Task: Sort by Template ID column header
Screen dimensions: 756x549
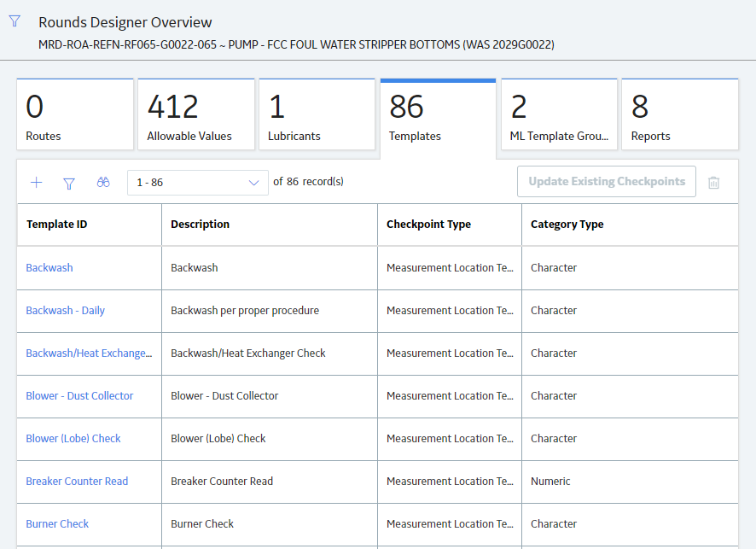Action: point(90,225)
